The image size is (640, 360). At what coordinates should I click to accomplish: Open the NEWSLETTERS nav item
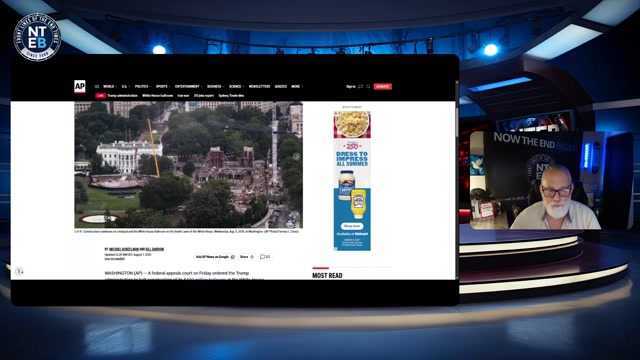pyautogui.click(x=260, y=87)
